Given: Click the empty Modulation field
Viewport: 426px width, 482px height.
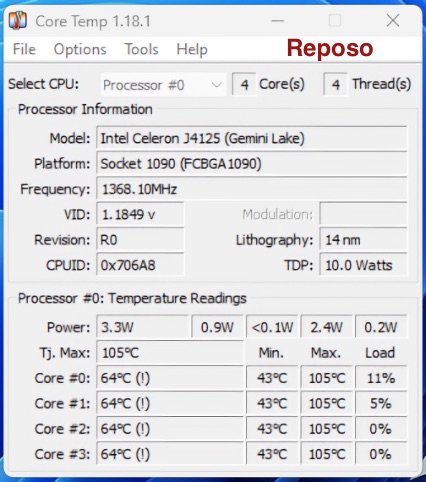Looking at the screenshot, I should point(363,214).
